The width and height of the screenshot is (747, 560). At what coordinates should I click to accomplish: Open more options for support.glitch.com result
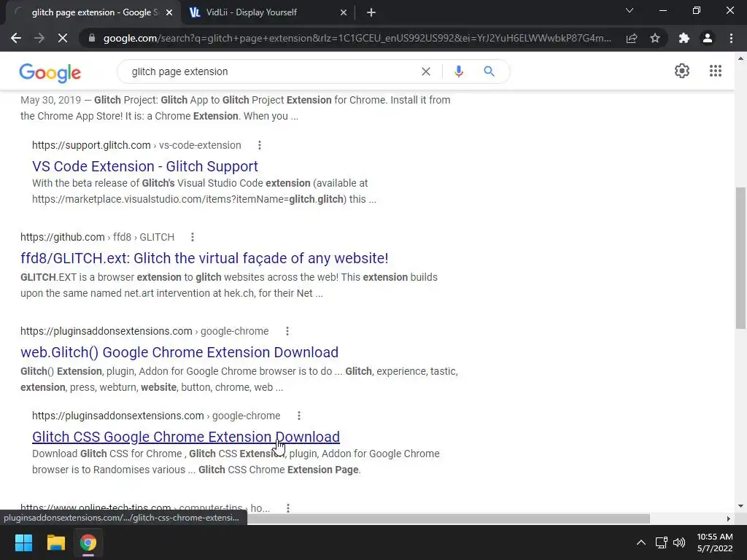click(259, 145)
